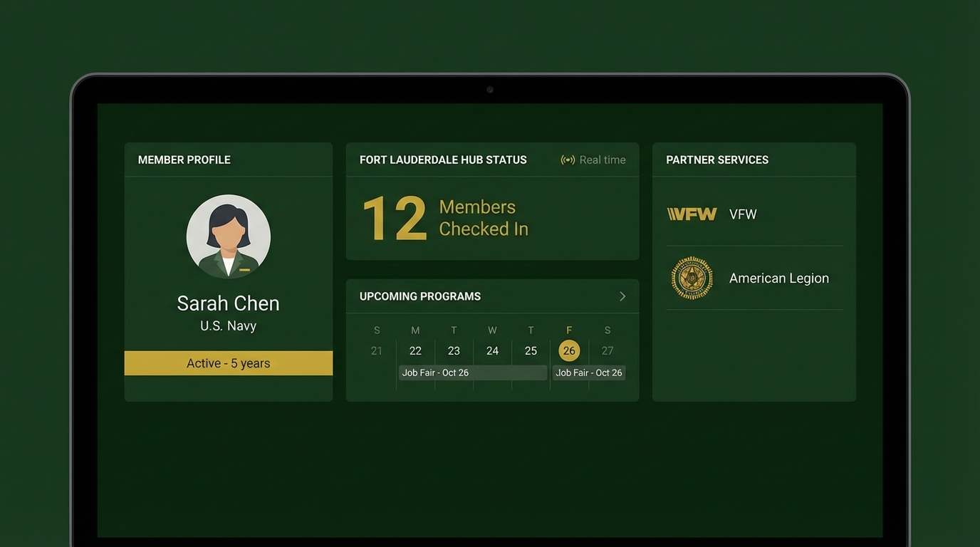Open the Job Fair event bar spanning Monday to Thursday
The height and width of the screenshot is (547, 980).
[x=473, y=373]
